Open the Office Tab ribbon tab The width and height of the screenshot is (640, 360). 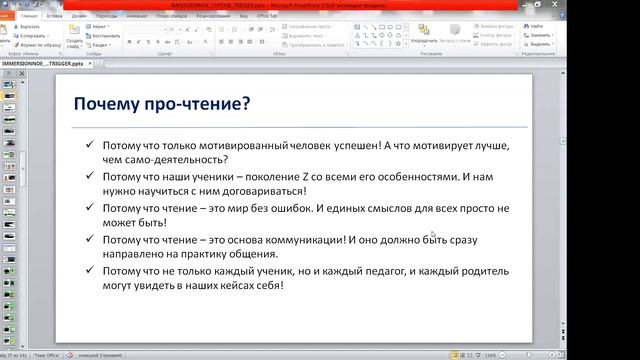[x=267, y=16]
